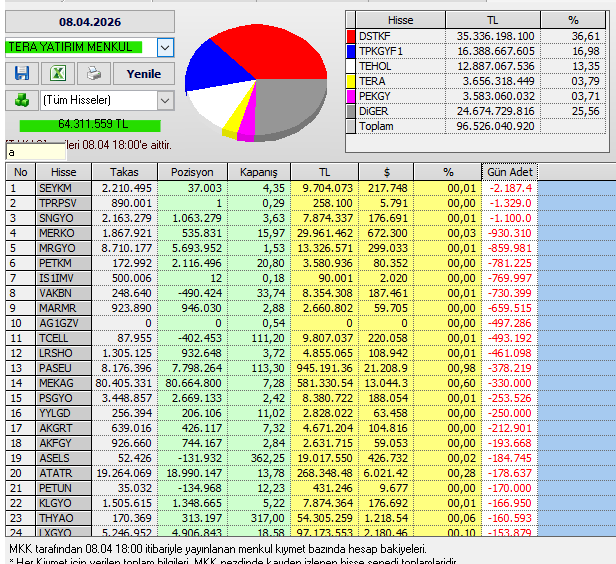Sort table by Kapanış column header
This screenshot has width=616, height=564.
coord(259,172)
